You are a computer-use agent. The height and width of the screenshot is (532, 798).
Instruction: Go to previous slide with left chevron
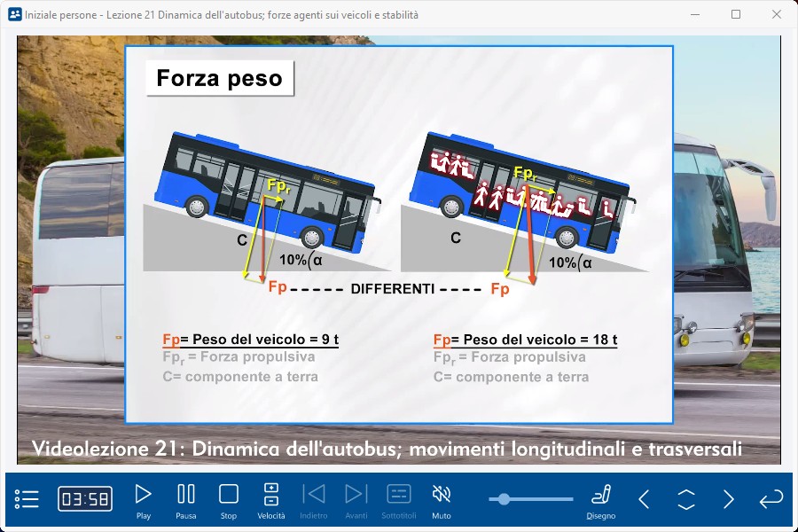(645, 499)
